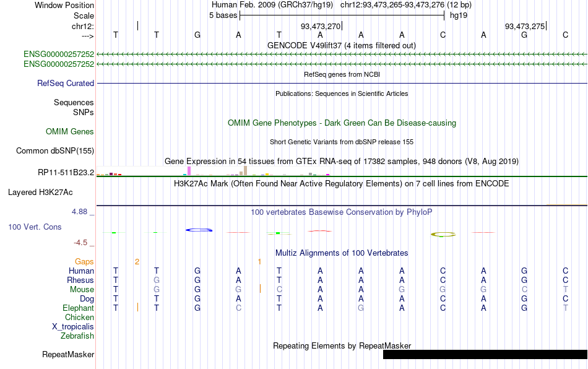
Task: Click the orange insertion bar in Elephant row
Action: coord(137,307)
